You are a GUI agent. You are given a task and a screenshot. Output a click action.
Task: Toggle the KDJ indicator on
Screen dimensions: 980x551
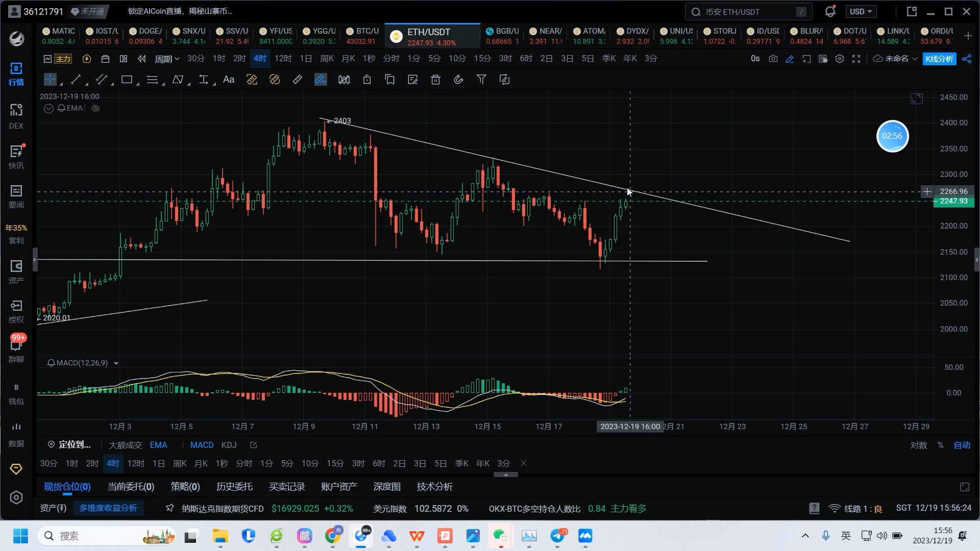coord(229,445)
